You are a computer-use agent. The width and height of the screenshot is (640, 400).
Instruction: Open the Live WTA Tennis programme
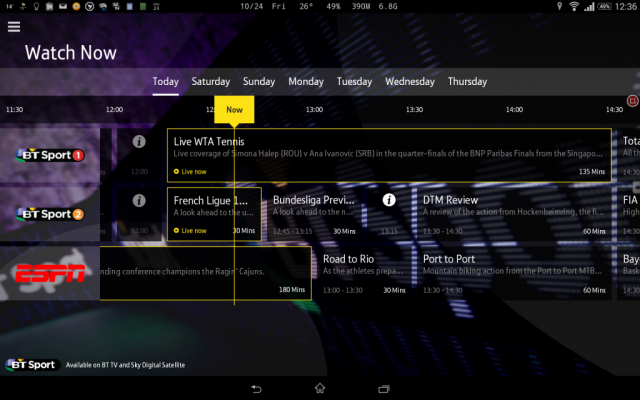389,155
